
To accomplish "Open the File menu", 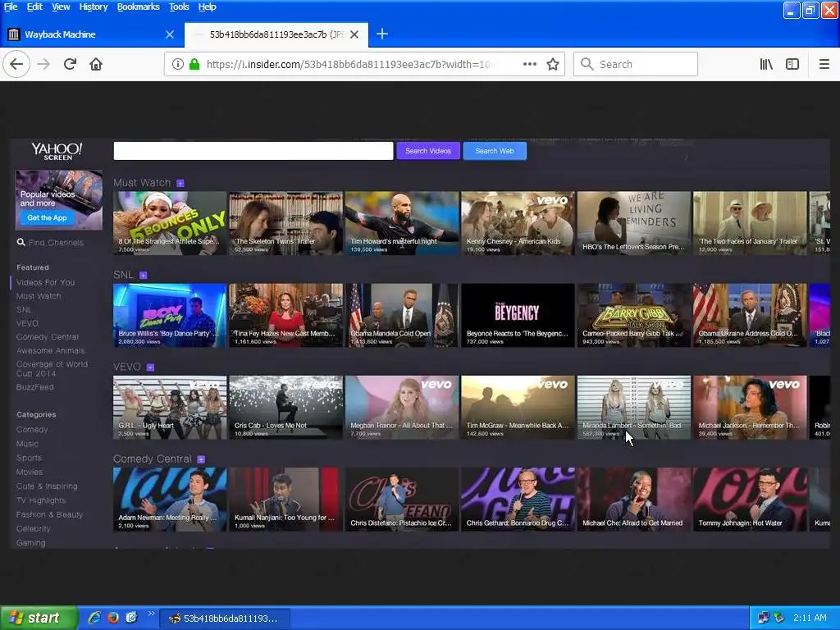I will [11, 7].
